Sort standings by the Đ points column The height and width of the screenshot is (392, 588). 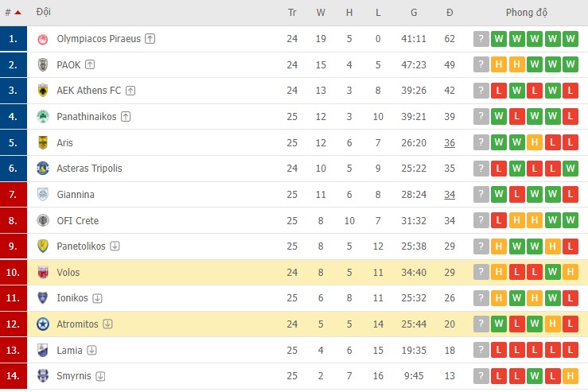point(450,13)
